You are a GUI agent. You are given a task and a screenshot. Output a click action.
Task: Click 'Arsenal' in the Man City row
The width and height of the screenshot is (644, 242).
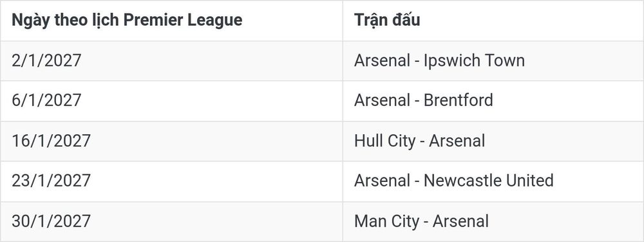tap(461, 221)
